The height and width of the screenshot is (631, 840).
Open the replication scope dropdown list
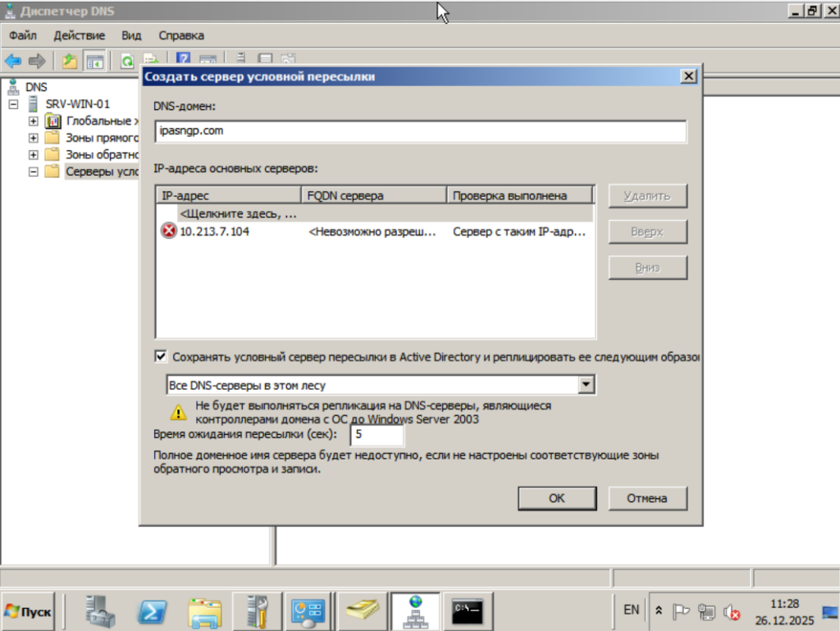pos(586,384)
